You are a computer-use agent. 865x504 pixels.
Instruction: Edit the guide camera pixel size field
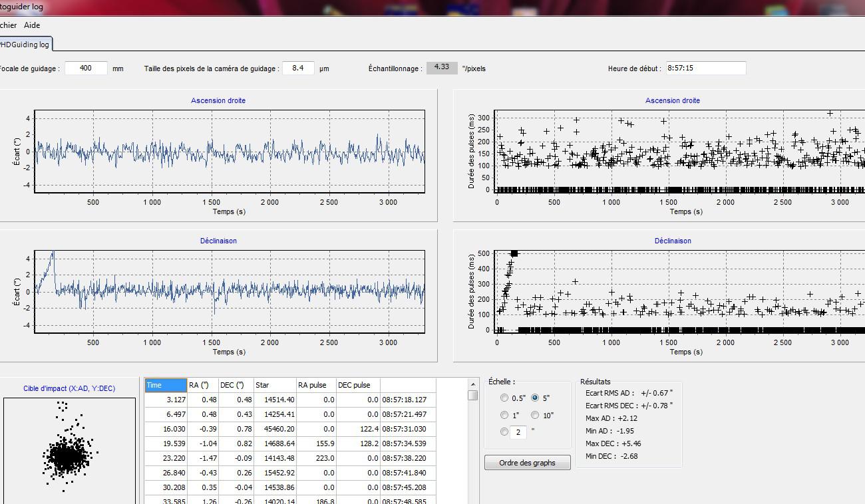pyautogui.click(x=298, y=68)
